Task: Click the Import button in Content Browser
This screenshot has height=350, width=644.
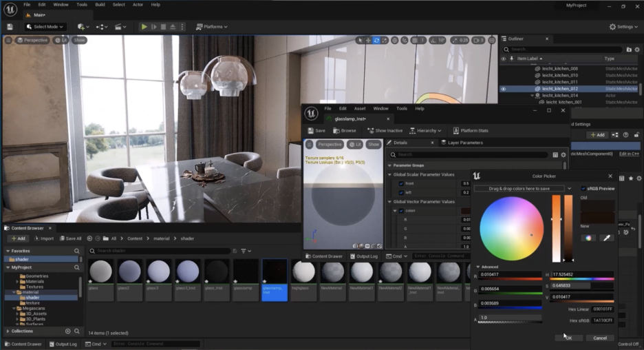Action: pyautogui.click(x=44, y=238)
